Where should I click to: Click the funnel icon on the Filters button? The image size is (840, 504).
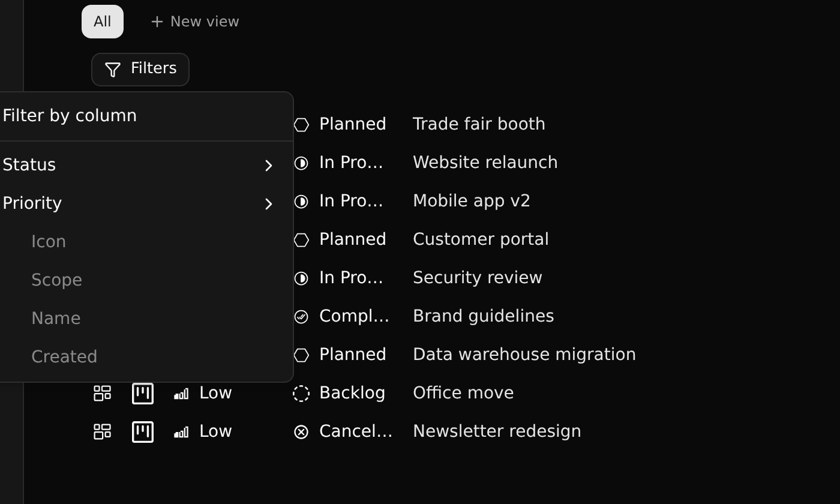pyautogui.click(x=113, y=70)
